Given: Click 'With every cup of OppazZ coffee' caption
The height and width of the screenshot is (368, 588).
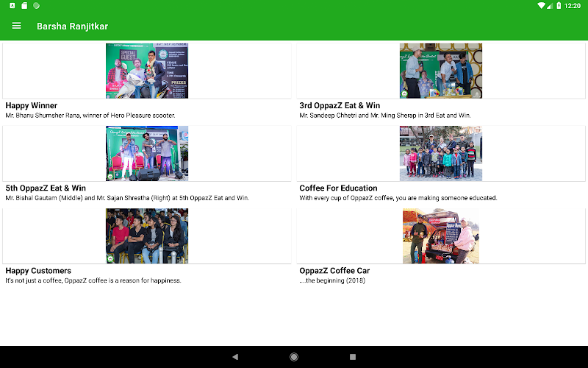Looking at the screenshot, I should [x=398, y=198].
